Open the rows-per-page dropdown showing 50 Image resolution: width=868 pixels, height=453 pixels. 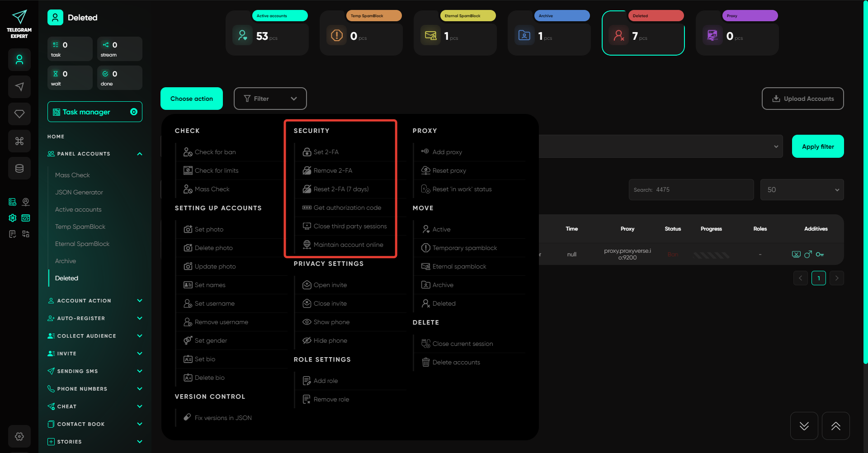(802, 190)
